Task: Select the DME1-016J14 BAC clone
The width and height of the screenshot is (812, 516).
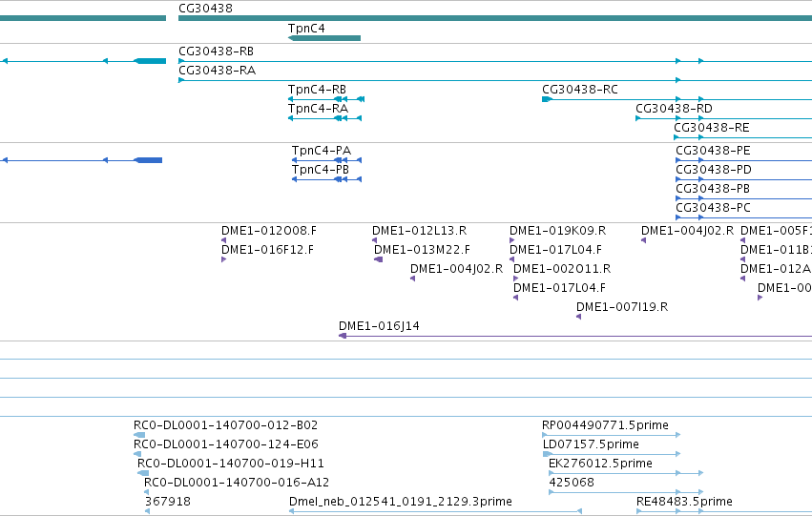Action: 575,336
